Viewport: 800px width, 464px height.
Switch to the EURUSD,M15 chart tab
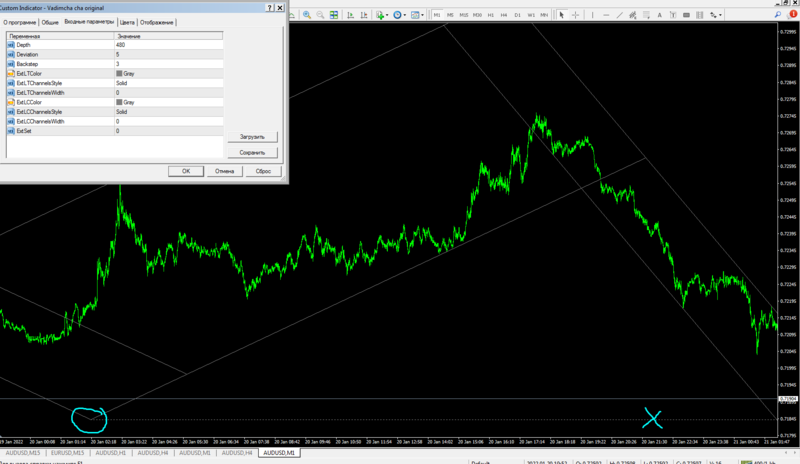(x=67, y=453)
